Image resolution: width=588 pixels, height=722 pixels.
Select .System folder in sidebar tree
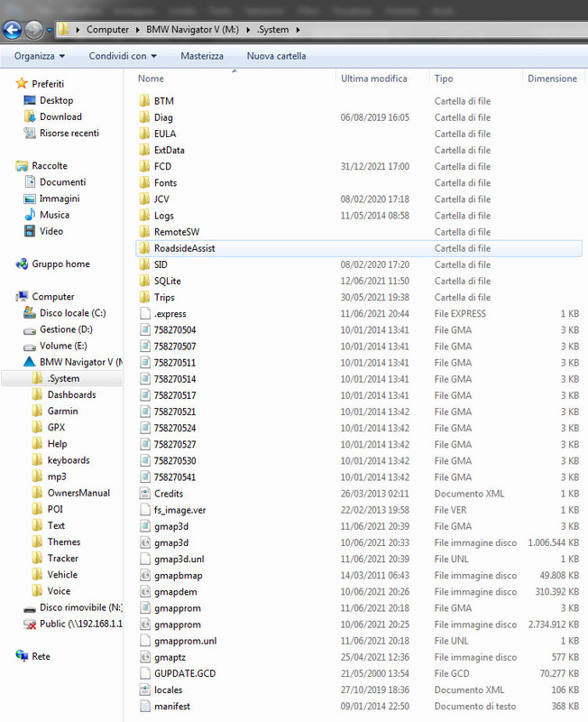pos(63,378)
